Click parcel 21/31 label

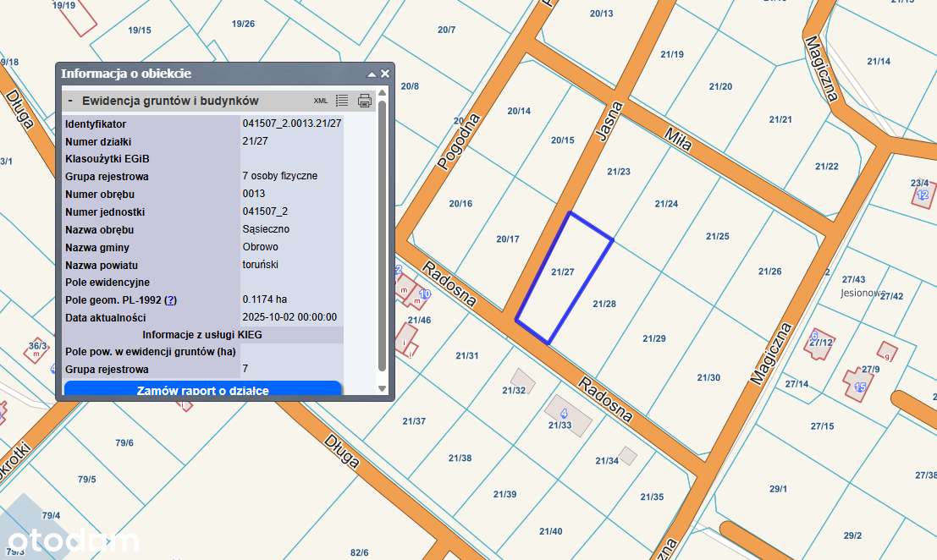(466, 355)
